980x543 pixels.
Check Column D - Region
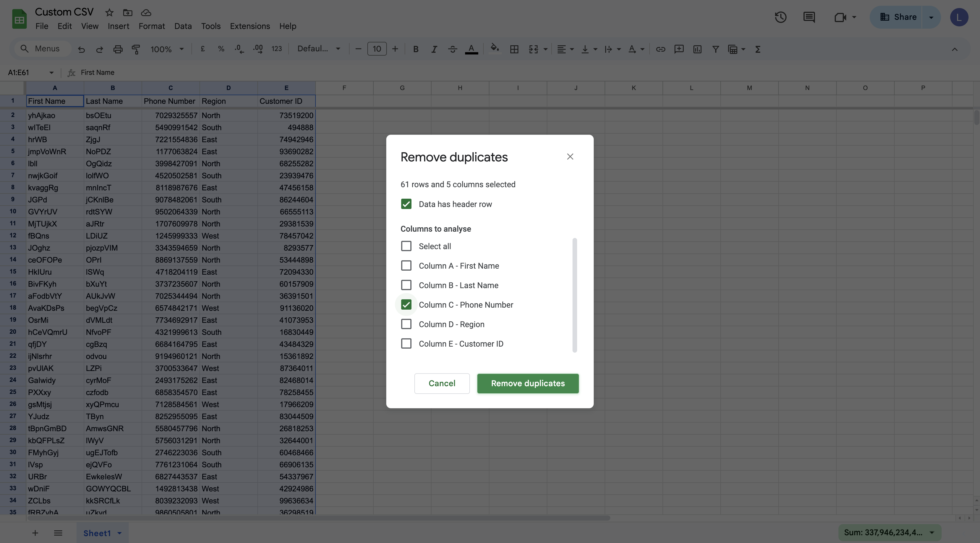click(406, 324)
